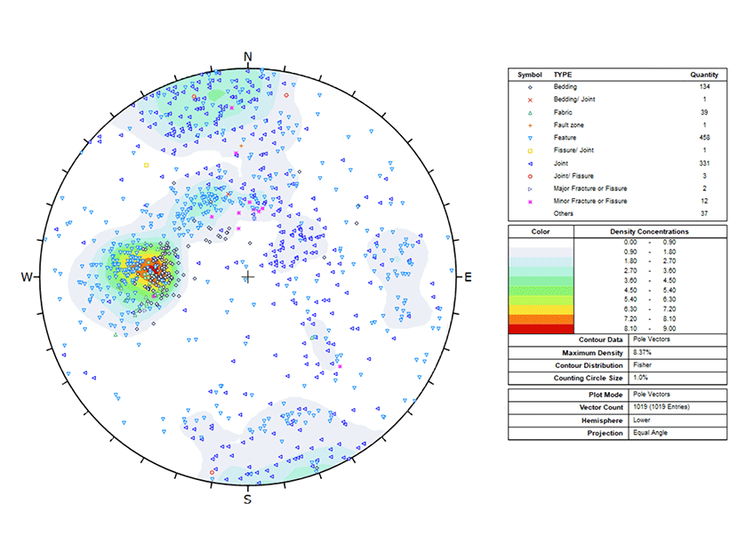
Task: Click the TYPE column header
Action: (563, 75)
